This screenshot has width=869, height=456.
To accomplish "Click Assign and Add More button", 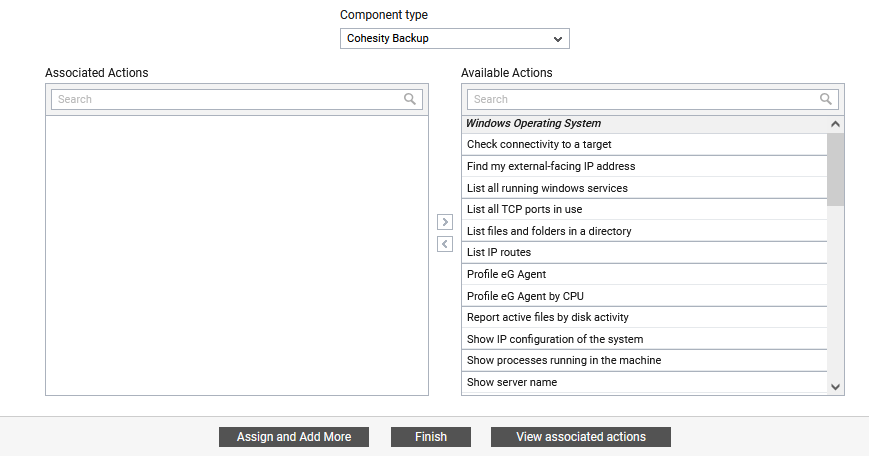I will pos(294,437).
